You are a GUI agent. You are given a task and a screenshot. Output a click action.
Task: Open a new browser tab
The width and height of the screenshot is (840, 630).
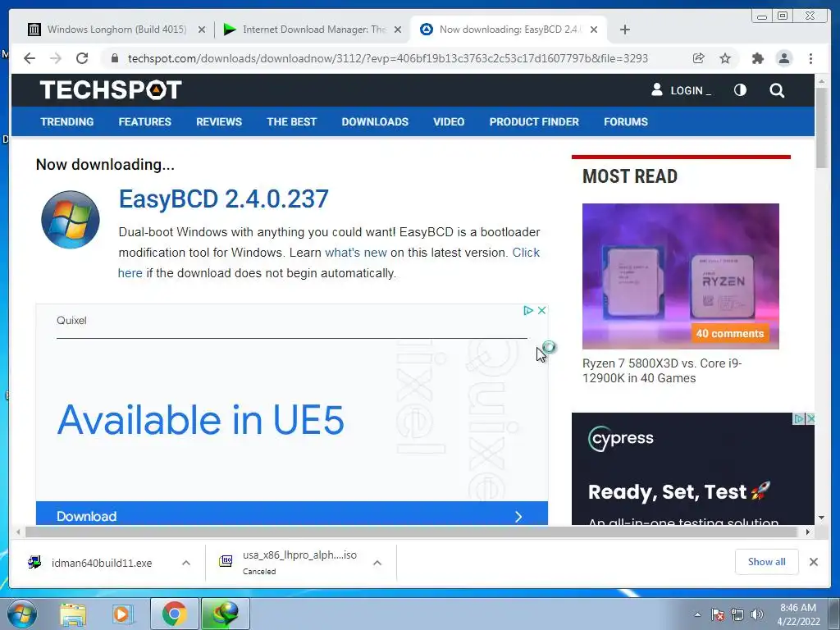[624, 30]
